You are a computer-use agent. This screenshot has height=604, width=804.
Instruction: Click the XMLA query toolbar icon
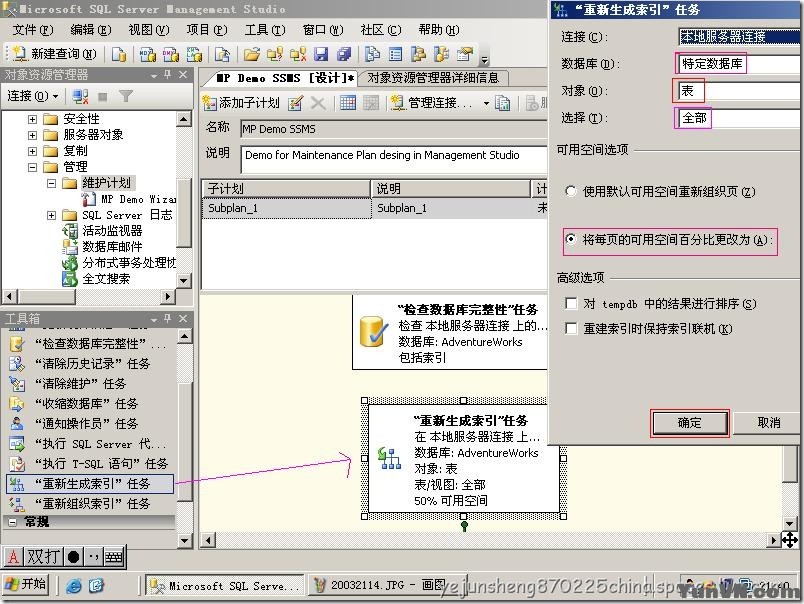(x=194, y=54)
